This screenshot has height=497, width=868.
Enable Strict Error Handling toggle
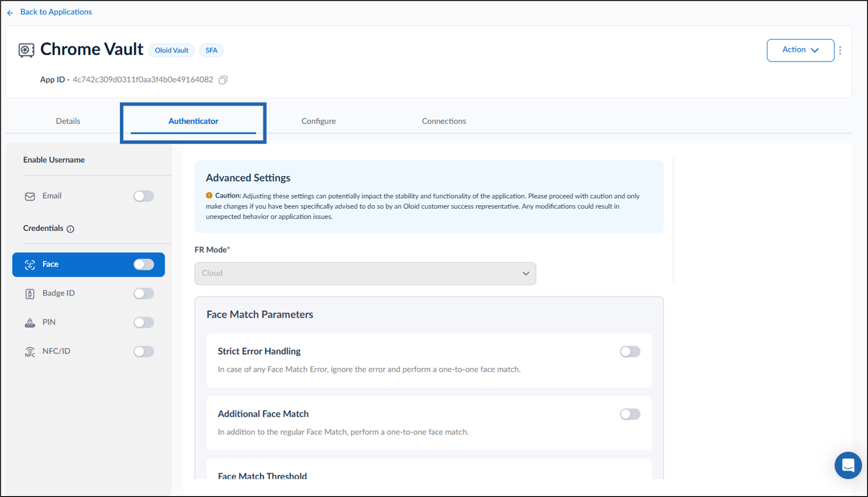[x=630, y=351]
